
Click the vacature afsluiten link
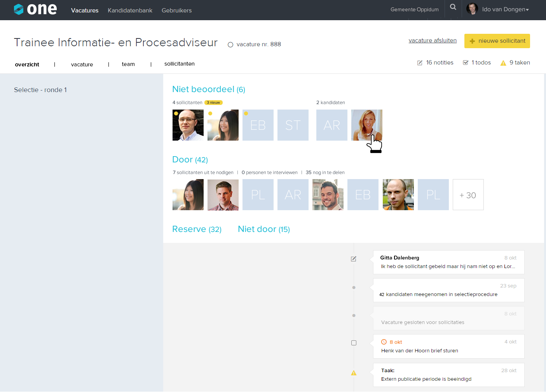pos(433,40)
